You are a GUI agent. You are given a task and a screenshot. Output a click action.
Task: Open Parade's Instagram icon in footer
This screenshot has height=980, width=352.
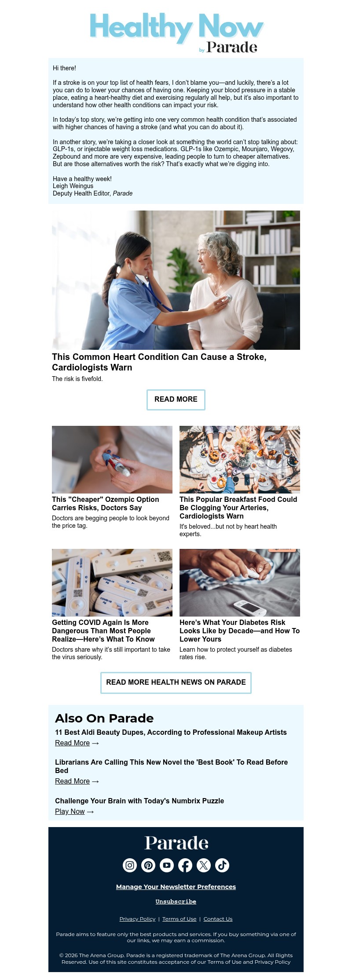click(x=130, y=865)
